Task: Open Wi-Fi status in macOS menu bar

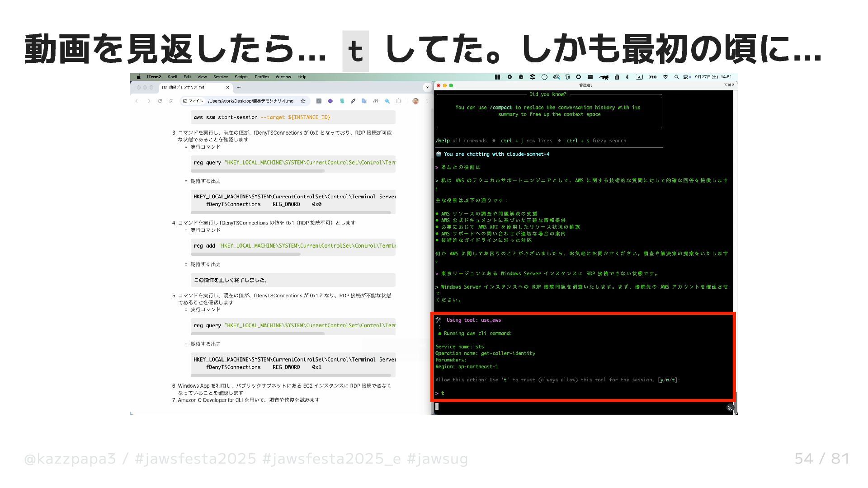Action: tap(665, 77)
